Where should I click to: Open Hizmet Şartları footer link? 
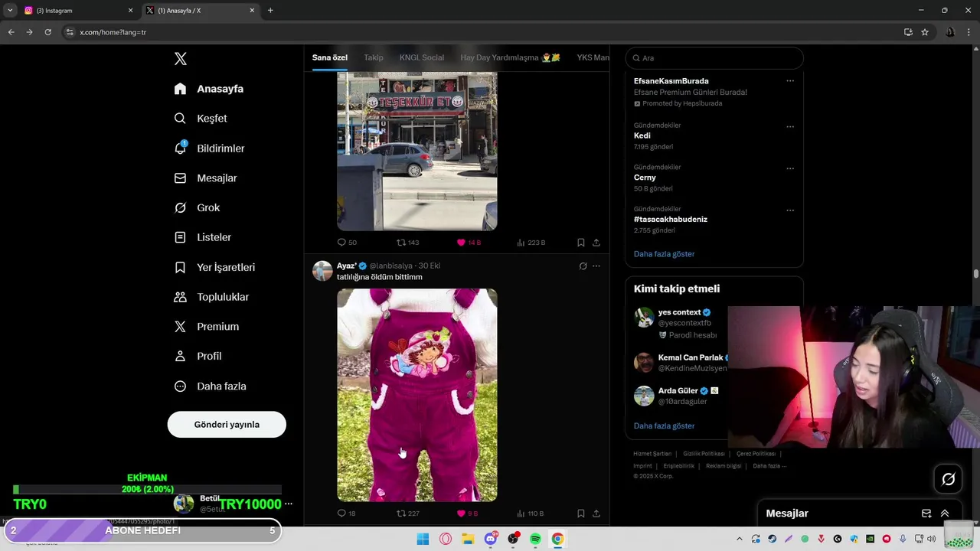pyautogui.click(x=652, y=454)
